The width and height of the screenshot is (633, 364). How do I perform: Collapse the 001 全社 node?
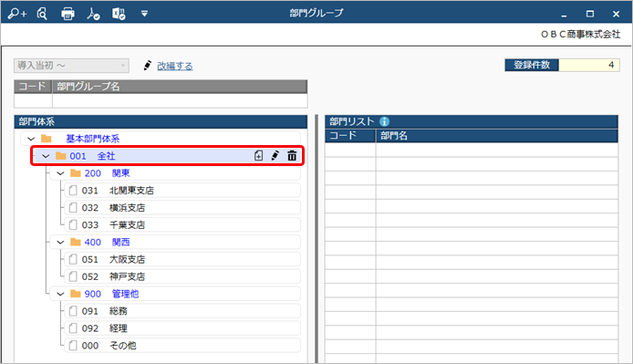[x=46, y=156]
